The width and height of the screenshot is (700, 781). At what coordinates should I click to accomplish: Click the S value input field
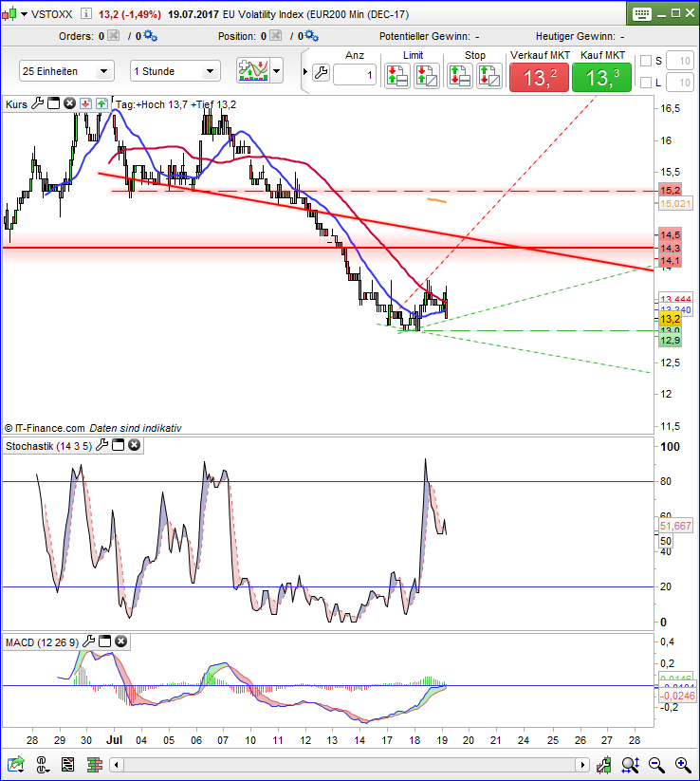point(680,61)
